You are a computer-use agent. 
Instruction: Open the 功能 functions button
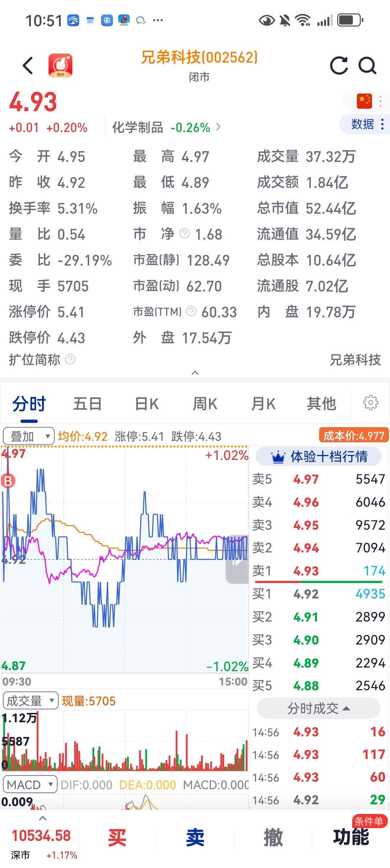(x=351, y=838)
